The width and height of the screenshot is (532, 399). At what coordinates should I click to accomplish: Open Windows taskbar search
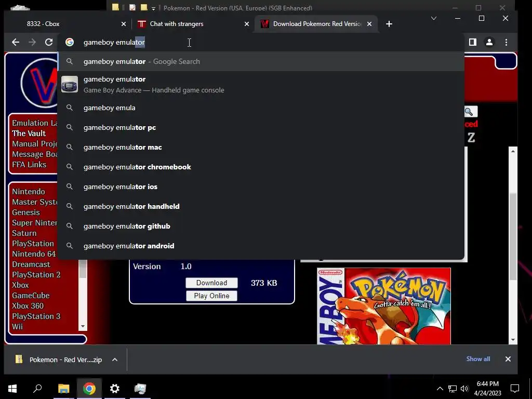(x=37, y=389)
